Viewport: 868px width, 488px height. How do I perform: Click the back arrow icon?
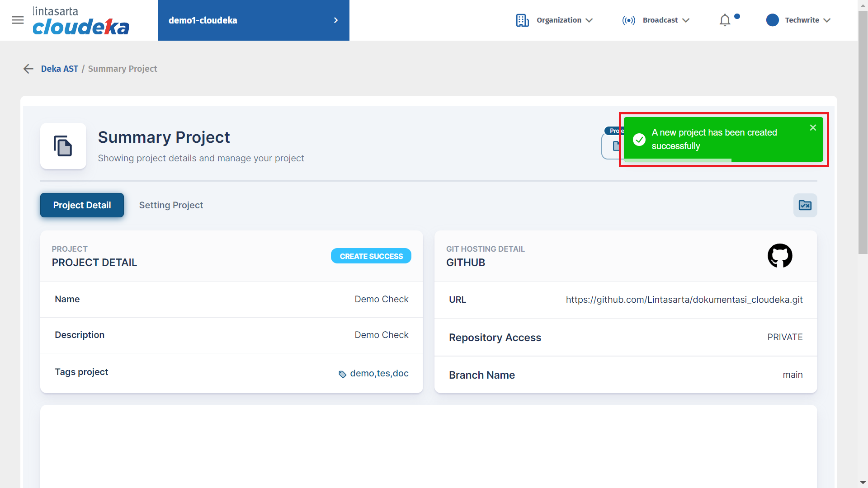point(28,69)
